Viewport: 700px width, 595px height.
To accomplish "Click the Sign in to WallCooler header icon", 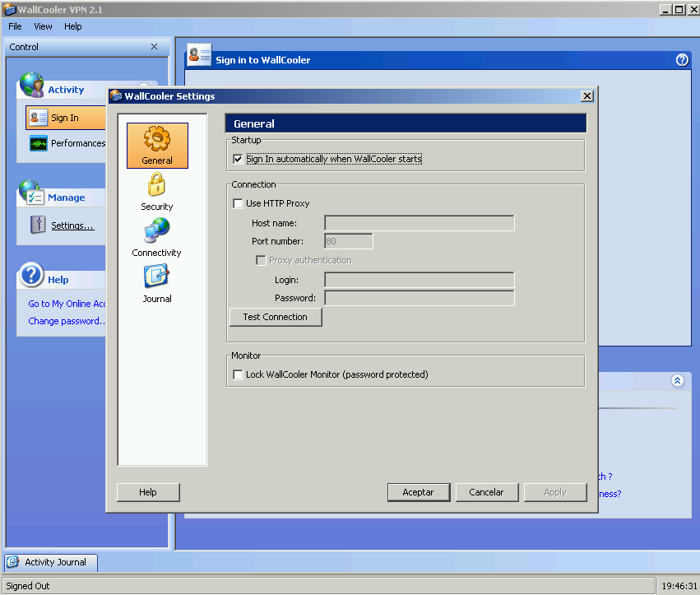I will pyautogui.click(x=199, y=55).
